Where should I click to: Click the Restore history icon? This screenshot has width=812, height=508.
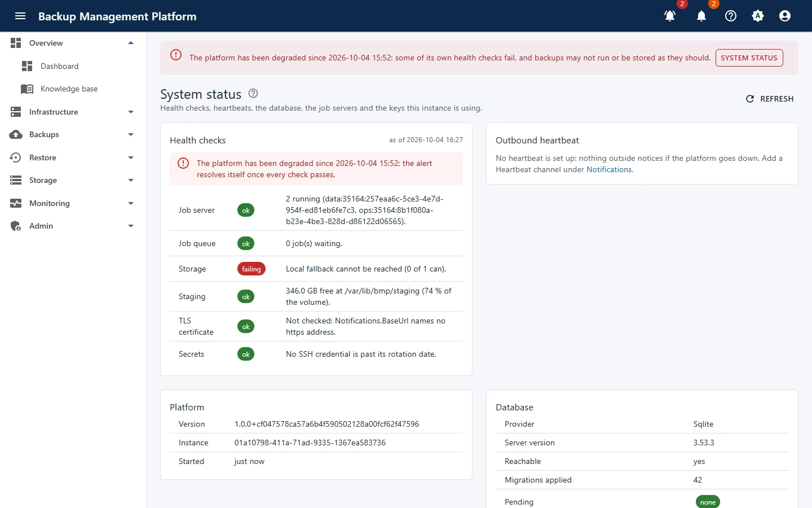[16, 157]
